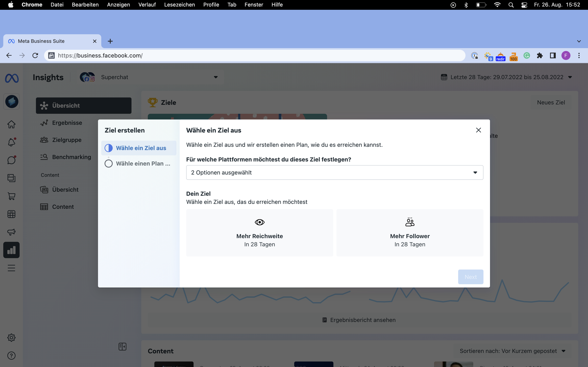
Task: Open the shopping cart commerce icon
Action: click(x=11, y=196)
